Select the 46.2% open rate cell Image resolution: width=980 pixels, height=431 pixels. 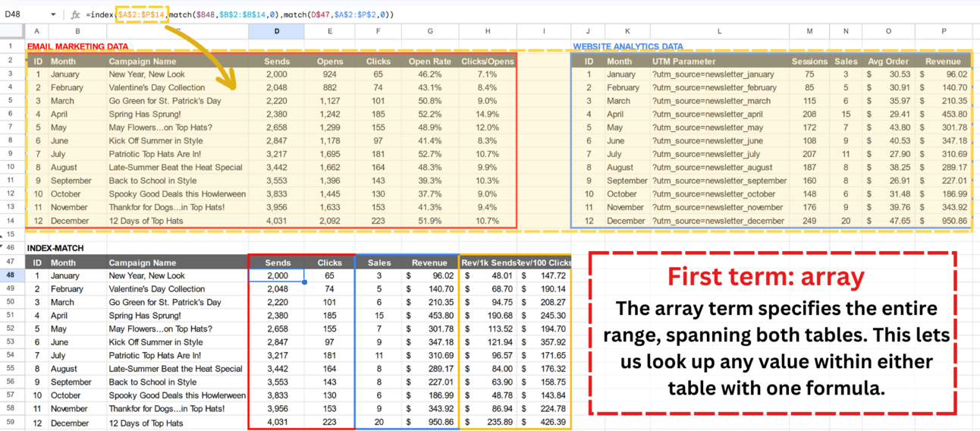[430, 74]
